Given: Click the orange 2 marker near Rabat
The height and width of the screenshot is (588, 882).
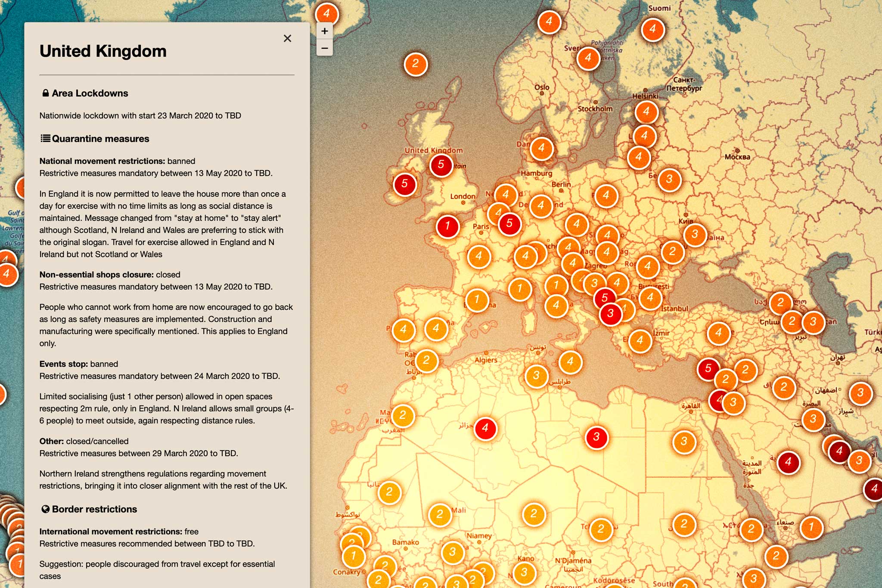Looking at the screenshot, I should coord(426,361).
